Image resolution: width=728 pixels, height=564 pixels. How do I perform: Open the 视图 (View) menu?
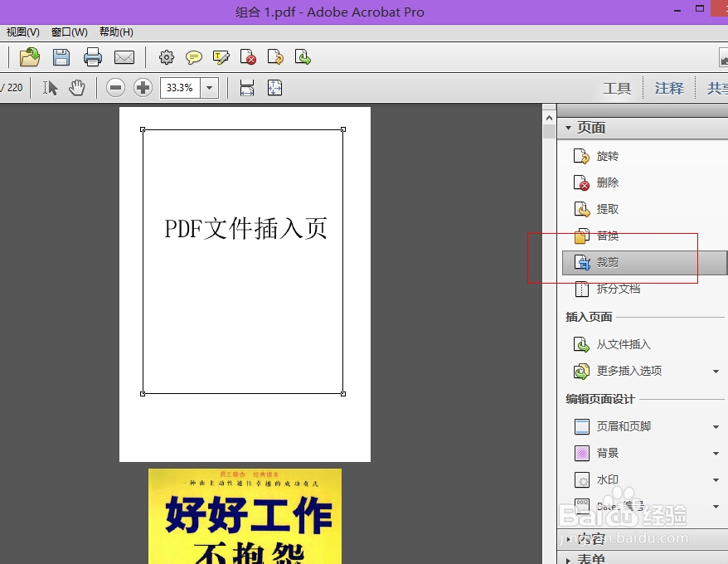(21, 32)
